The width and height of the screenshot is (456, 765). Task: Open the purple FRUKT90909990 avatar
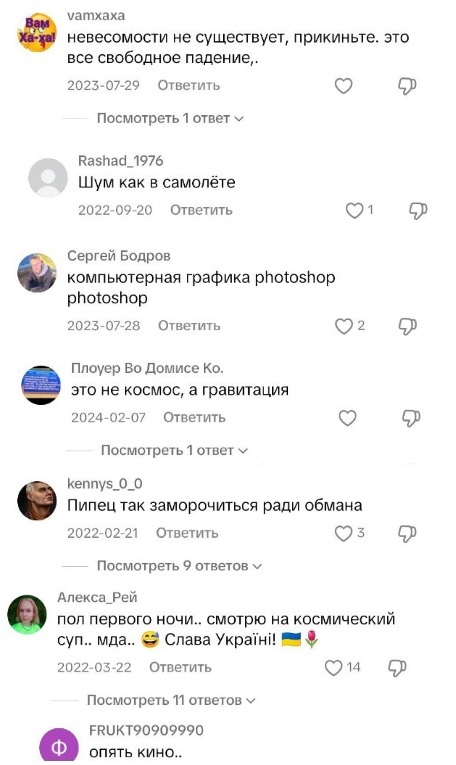(x=59, y=745)
